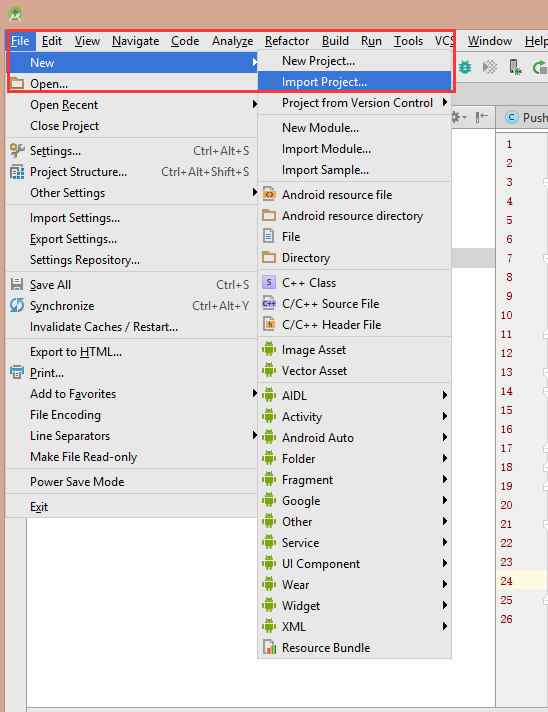
Task: Choose Invalidate Caches / Restart
Action: (132, 326)
